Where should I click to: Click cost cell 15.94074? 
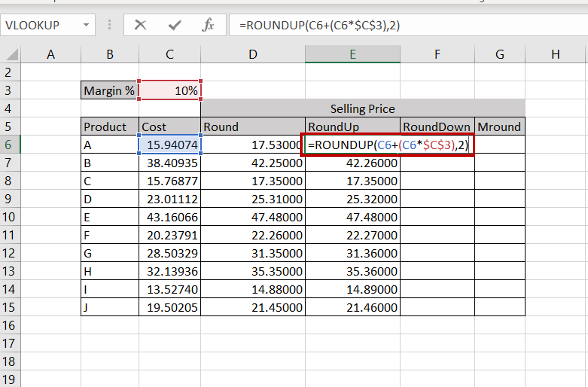(169, 144)
